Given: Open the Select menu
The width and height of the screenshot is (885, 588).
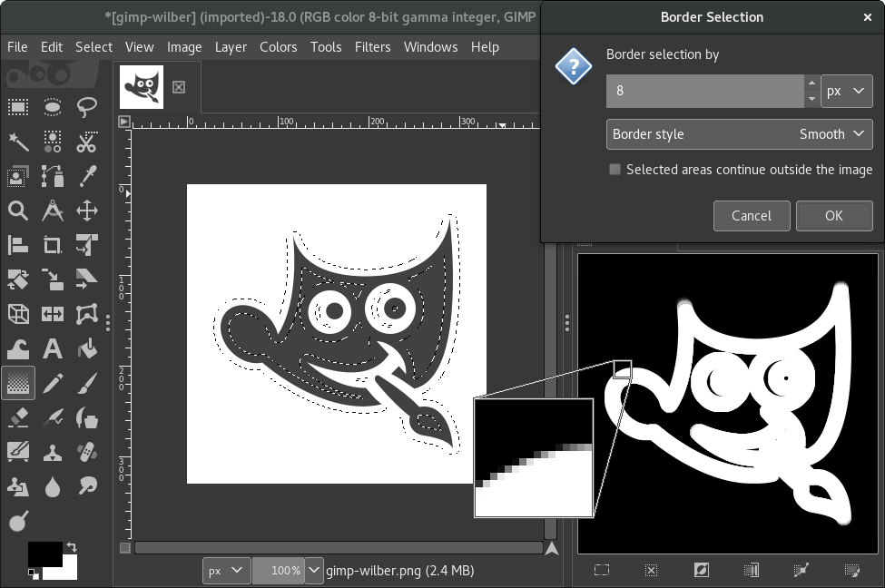Looking at the screenshot, I should click(93, 47).
